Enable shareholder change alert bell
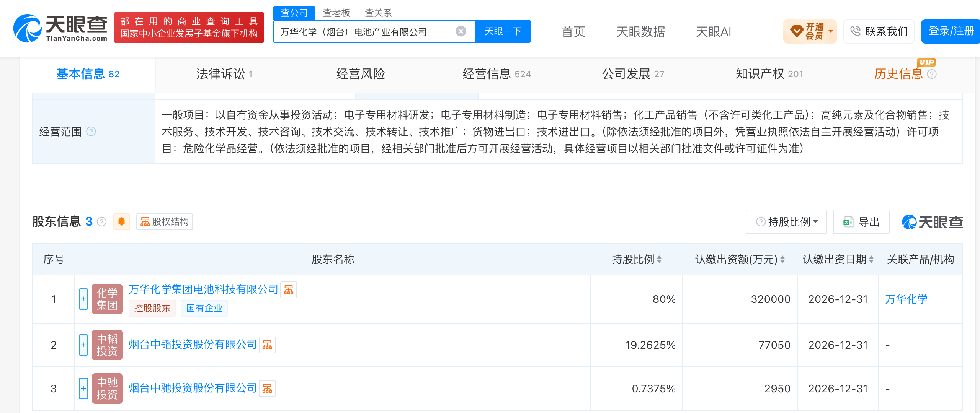980x413 pixels. click(x=121, y=222)
